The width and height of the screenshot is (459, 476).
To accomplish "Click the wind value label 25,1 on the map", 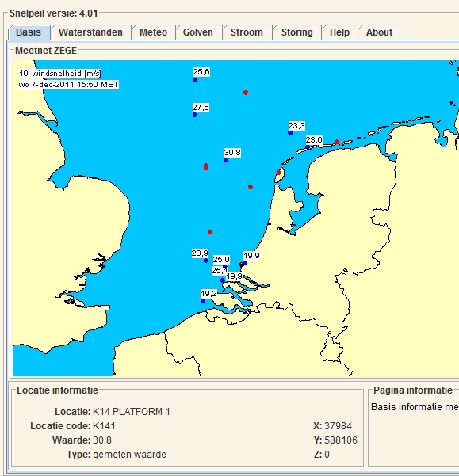I will click(219, 271).
